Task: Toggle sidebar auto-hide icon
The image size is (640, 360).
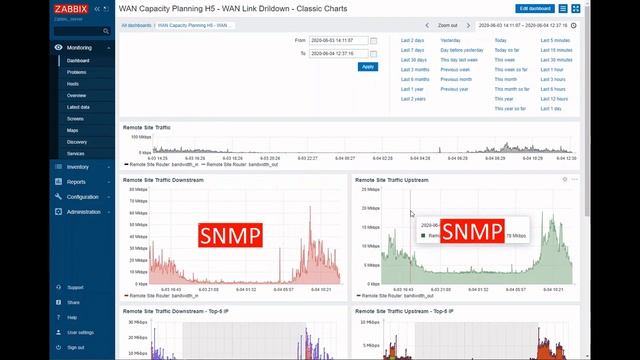Action: coord(106,9)
